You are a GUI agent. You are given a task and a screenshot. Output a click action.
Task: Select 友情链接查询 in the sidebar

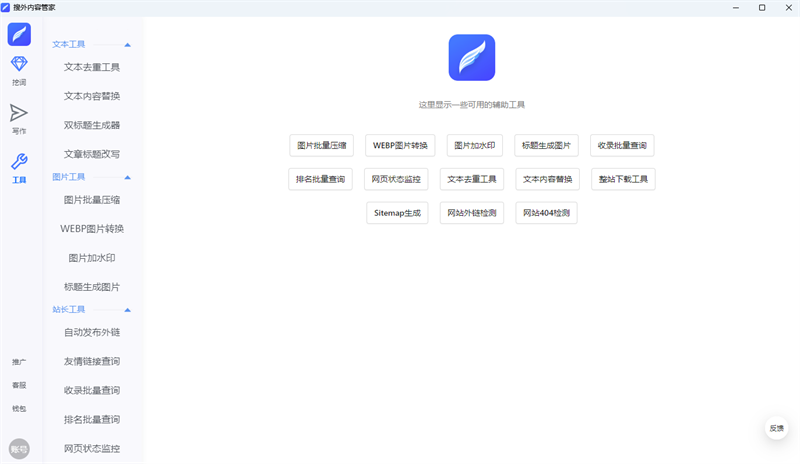coord(92,361)
